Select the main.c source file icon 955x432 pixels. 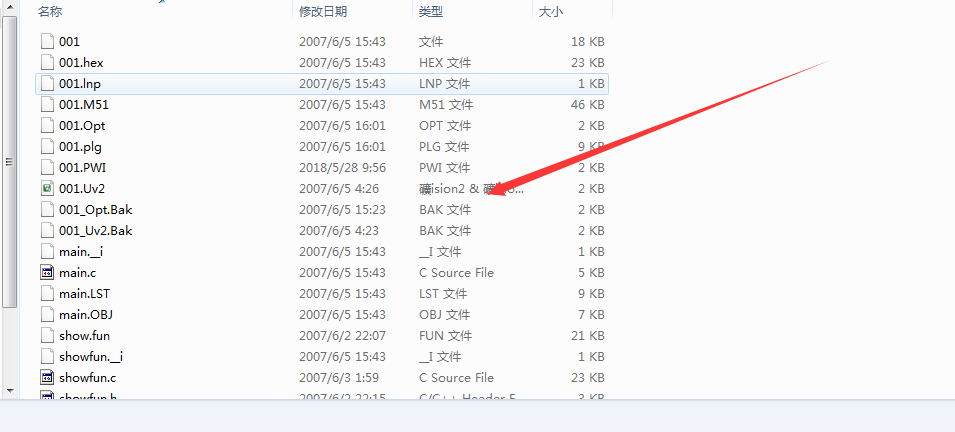pyautogui.click(x=48, y=272)
